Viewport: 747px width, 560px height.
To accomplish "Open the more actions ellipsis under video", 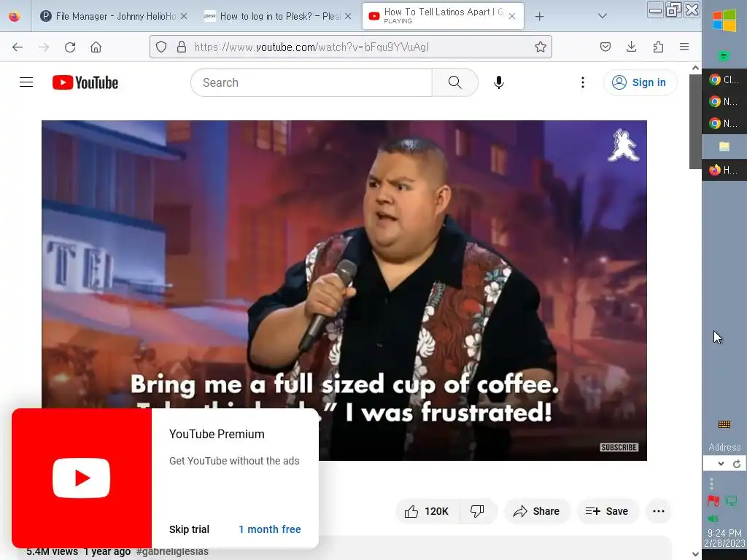I will [x=659, y=511].
